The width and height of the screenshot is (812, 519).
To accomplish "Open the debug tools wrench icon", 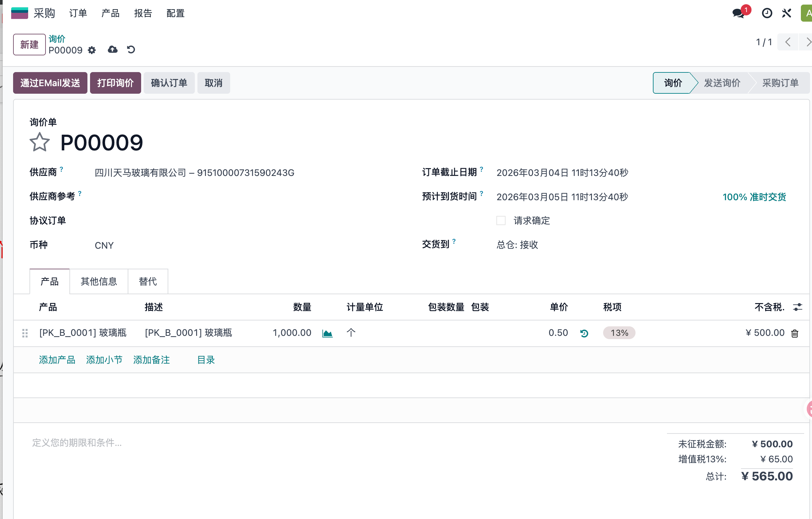I will click(786, 13).
